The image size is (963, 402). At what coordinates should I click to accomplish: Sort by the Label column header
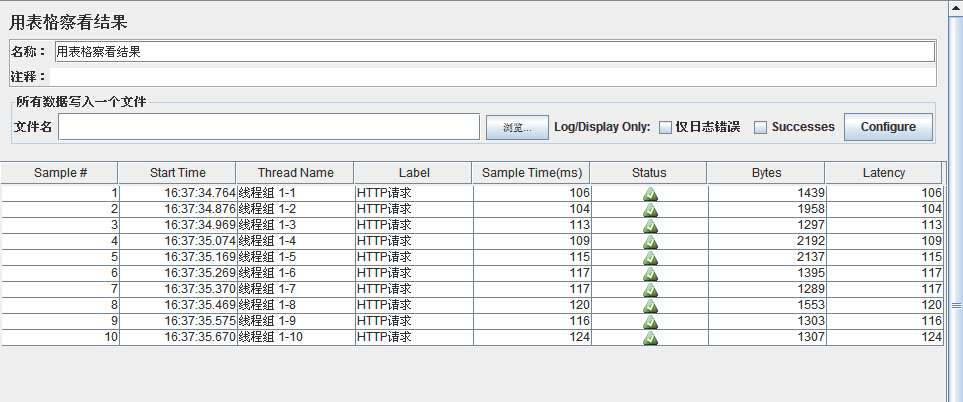[413, 172]
